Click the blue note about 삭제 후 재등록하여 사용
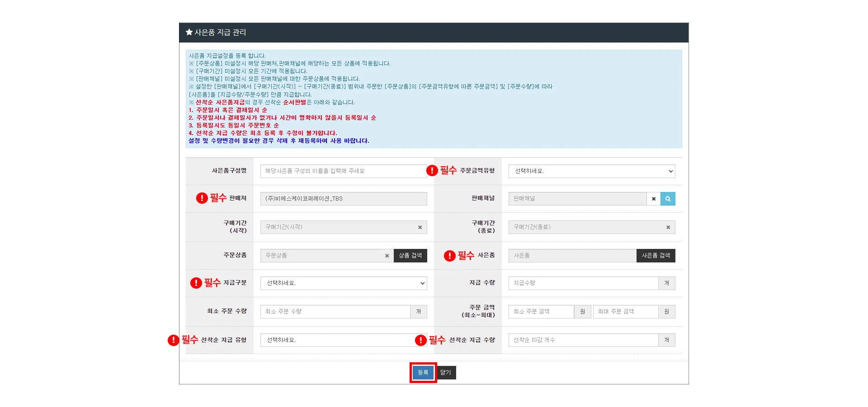868x407 pixels. point(279,141)
